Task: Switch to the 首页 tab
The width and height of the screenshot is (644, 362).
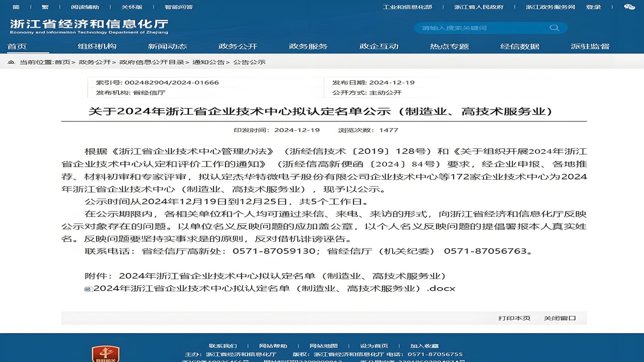Action: tap(17, 46)
